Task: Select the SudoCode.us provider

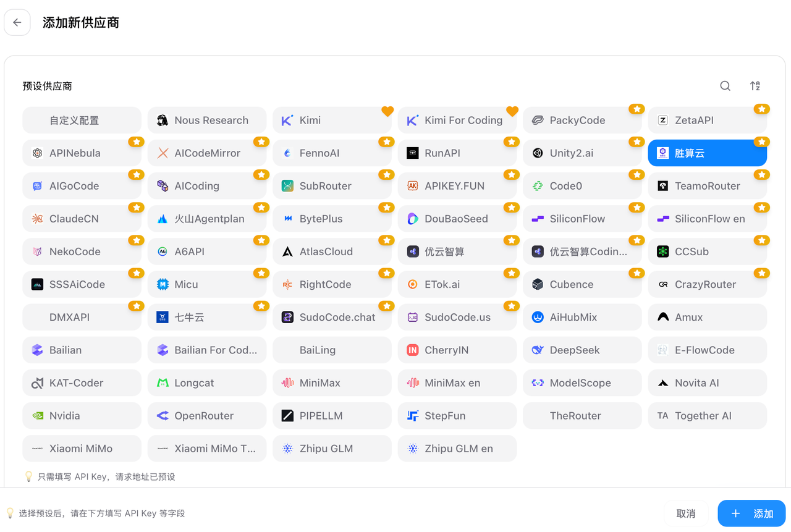Action: (x=457, y=317)
